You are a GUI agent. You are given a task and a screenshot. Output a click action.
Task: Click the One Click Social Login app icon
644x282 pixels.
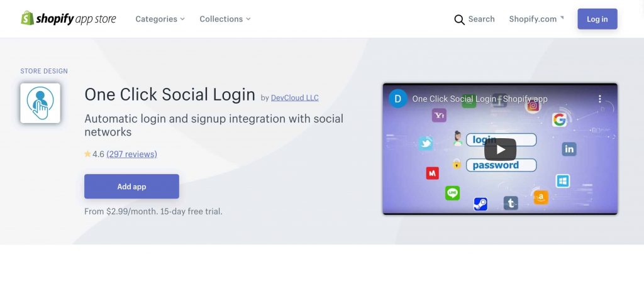point(40,103)
